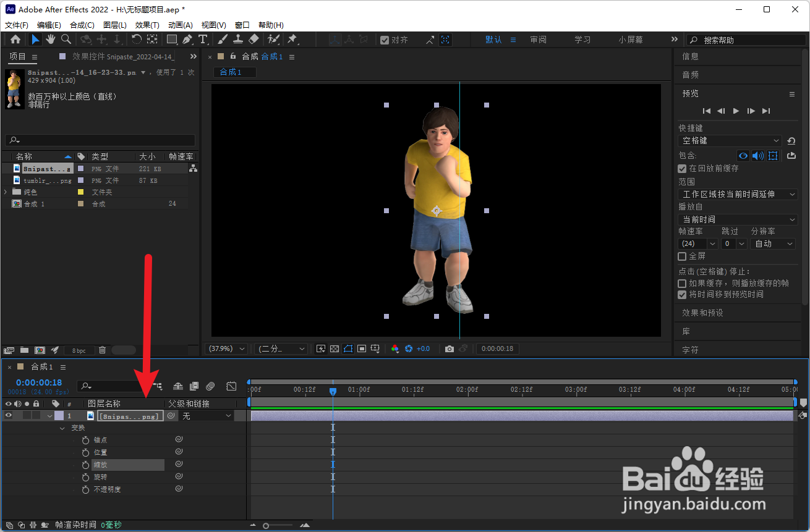The height and width of the screenshot is (532, 810).
Task: Click fast previews icon in viewer
Action: (x=321, y=348)
